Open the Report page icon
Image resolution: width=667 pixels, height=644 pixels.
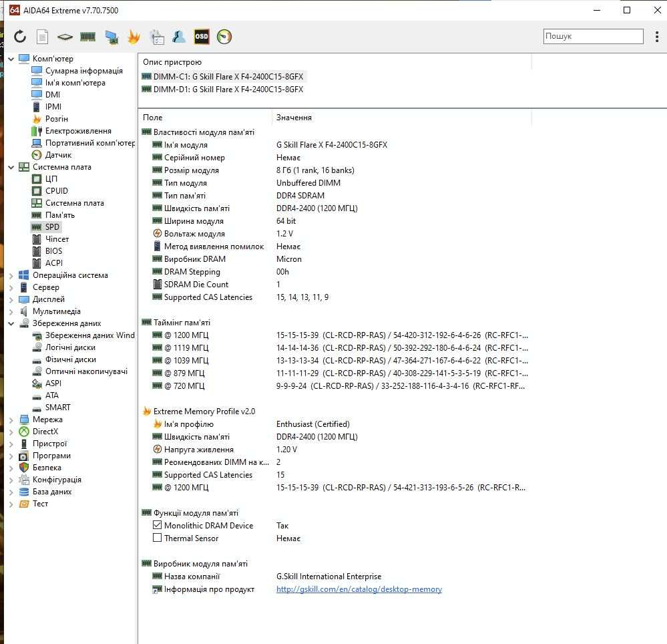click(42, 37)
